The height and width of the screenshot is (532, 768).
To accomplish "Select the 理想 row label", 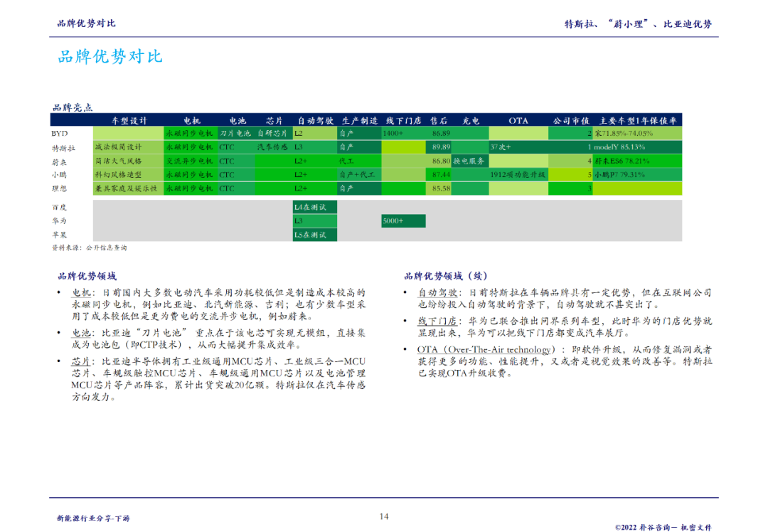I will tap(59, 188).
